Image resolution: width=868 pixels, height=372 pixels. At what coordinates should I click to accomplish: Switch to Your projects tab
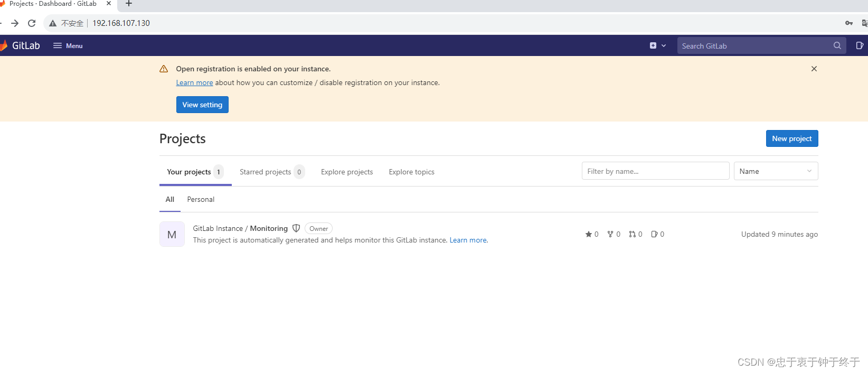(195, 172)
